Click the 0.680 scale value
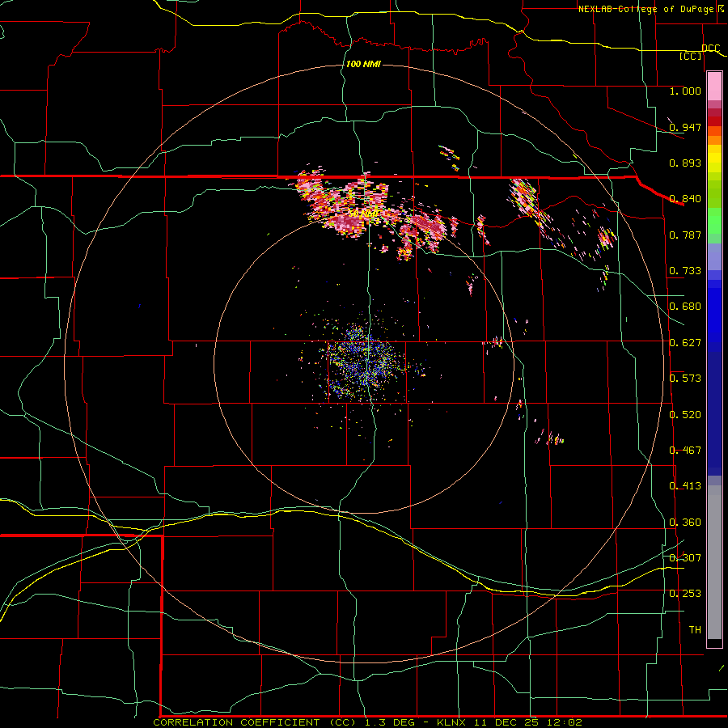 tap(685, 307)
